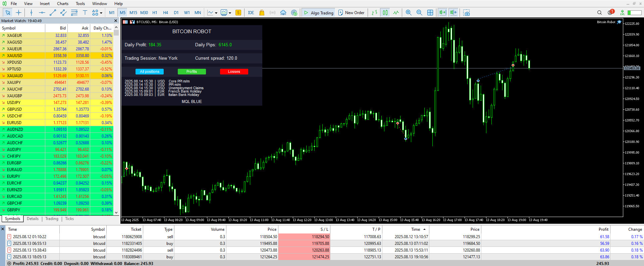Switch the chart to D1 timeframe

[x=176, y=13]
